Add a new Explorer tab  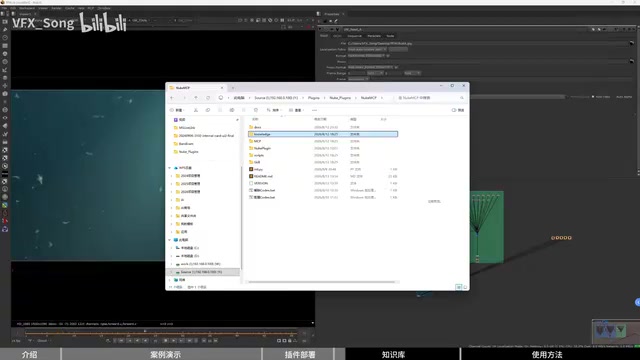coord(233,88)
